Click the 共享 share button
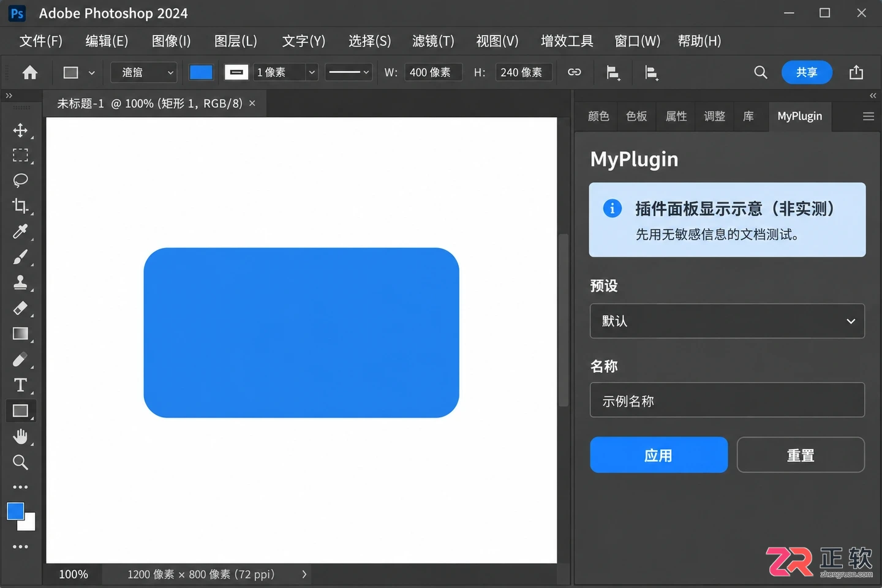The width and height of the screenshot is (882, 588). 807,72
